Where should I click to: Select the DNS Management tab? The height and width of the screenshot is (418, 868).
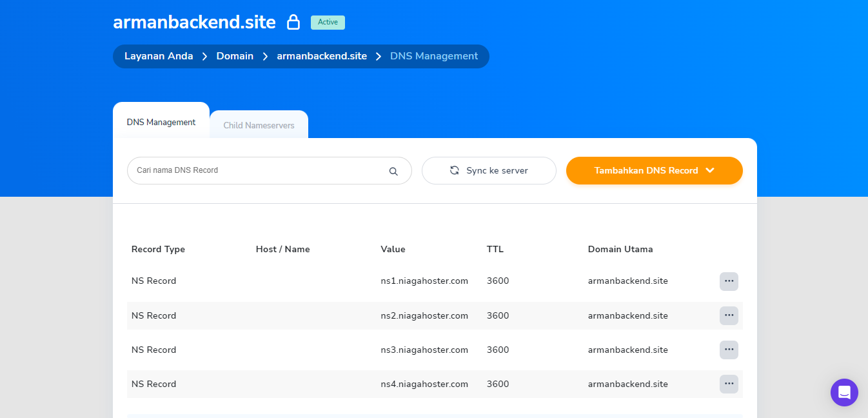[x=161, y=122]
